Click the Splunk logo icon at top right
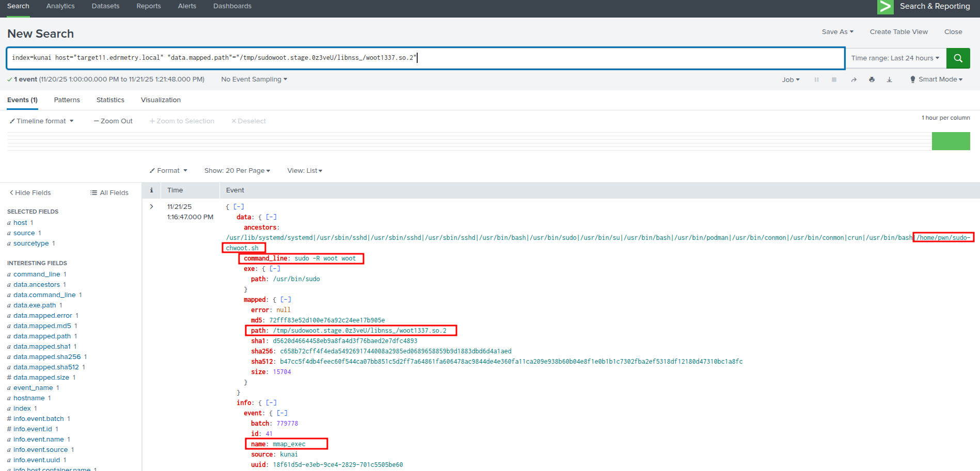 click(x=885, y=7)
